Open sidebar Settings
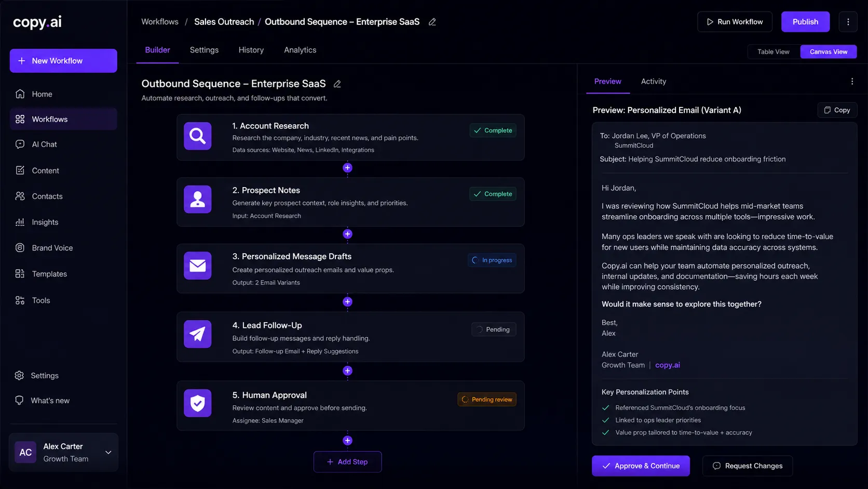This screenshot has height=489, width=868. pos(63,376)
